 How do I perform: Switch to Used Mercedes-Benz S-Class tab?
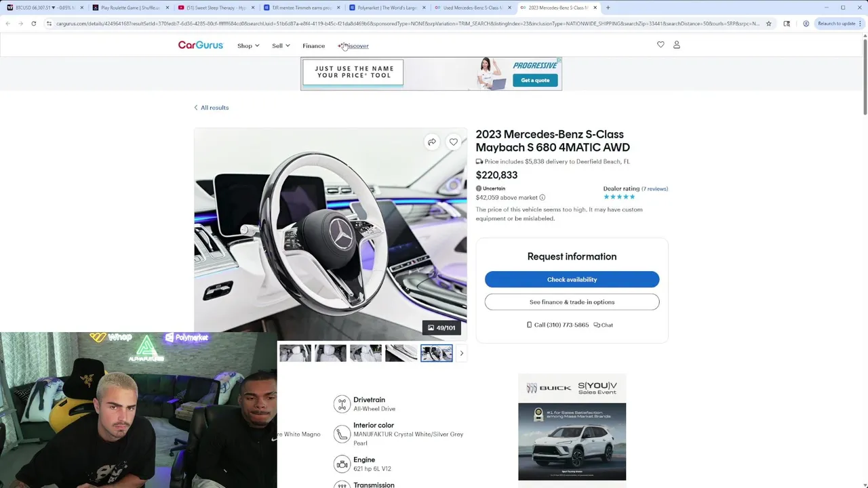[x=471, y=7]
